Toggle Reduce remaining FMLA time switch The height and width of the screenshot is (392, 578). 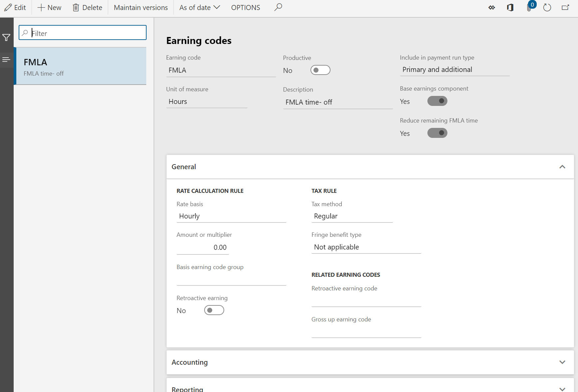click(437, 133)
